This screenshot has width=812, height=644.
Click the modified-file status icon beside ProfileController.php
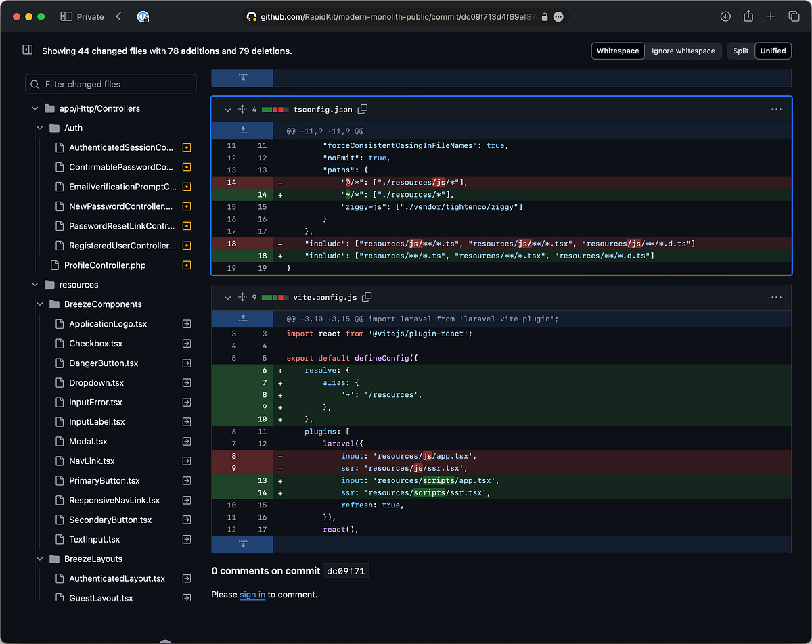click(x=186, y=264)
